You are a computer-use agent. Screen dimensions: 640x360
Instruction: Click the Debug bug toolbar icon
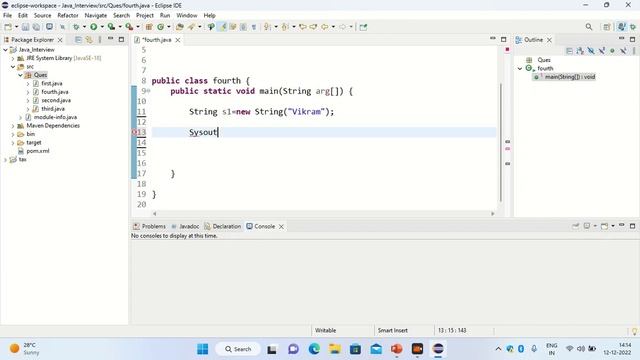[x=76, y=27]
